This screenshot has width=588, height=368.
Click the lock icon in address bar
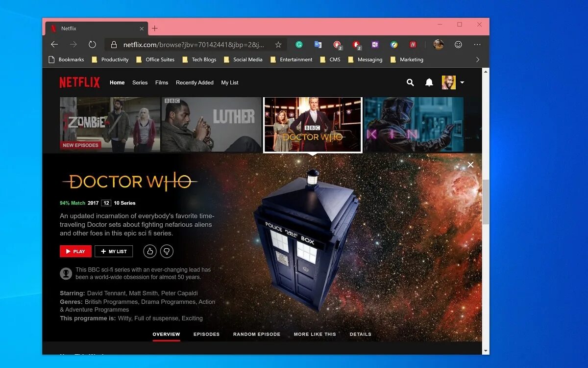[x=114, y=45]
